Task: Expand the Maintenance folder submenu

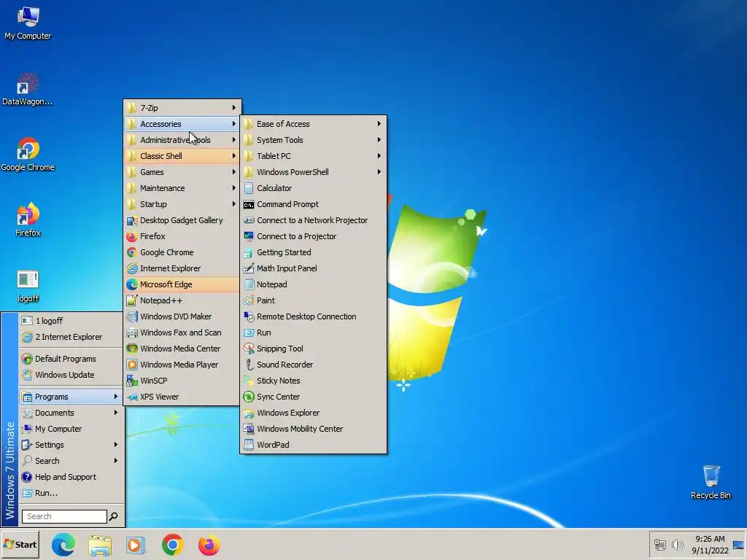Action: (x=182, y=188)
